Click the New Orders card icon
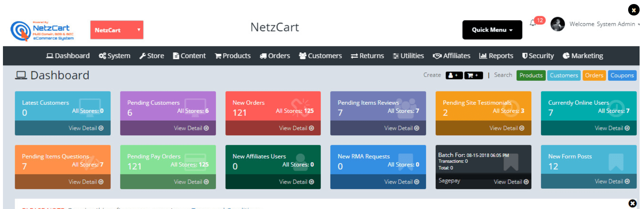644x209 pixels. [301, 107]
